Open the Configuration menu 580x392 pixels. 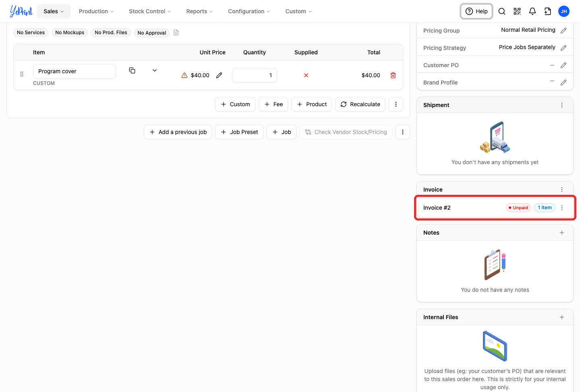pyautogui.click(x=249, y=11)
